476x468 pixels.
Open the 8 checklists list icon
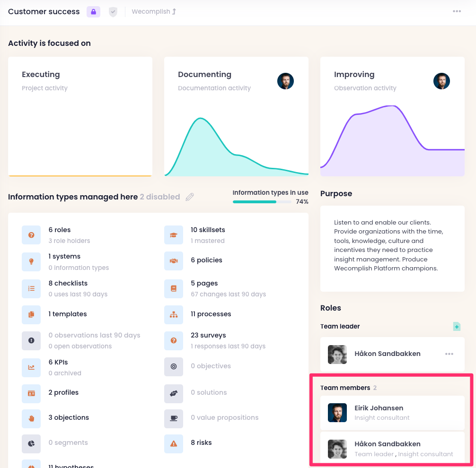tap(31, 288)
